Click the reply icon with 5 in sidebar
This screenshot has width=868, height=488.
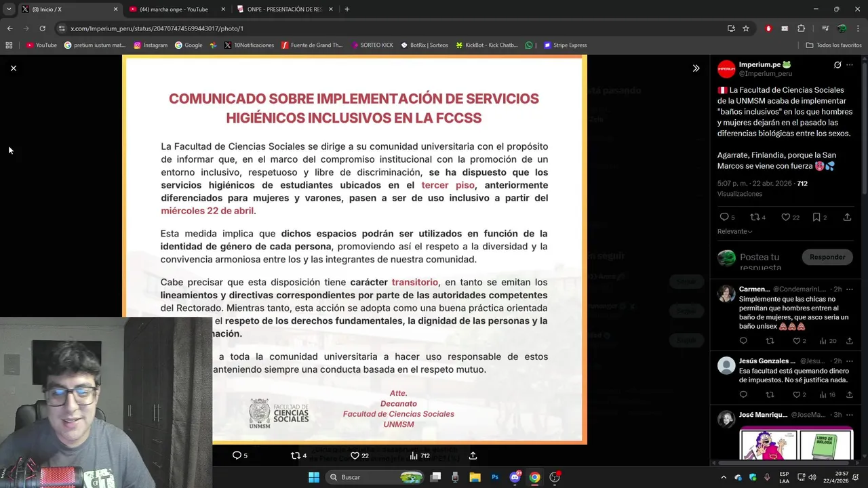pos(727,218)
